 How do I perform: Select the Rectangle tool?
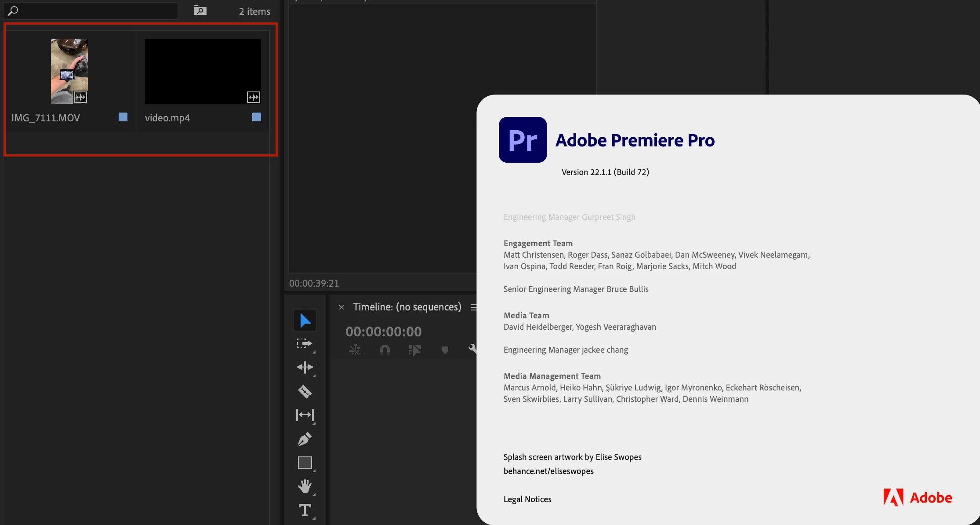tap(305, 463)
